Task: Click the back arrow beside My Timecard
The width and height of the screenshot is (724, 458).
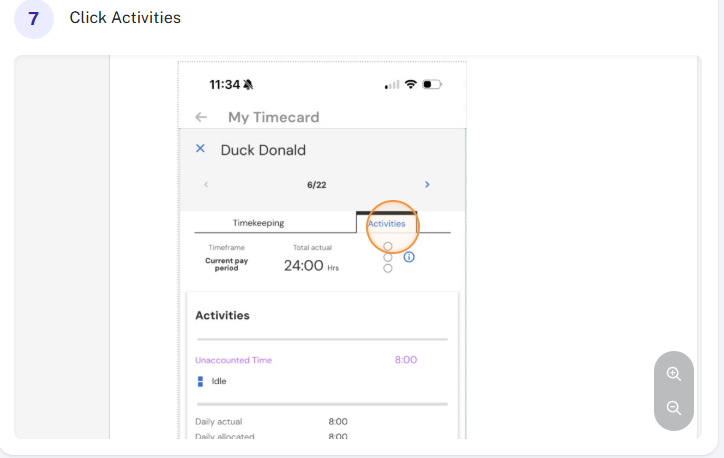Action: [201, 117]
